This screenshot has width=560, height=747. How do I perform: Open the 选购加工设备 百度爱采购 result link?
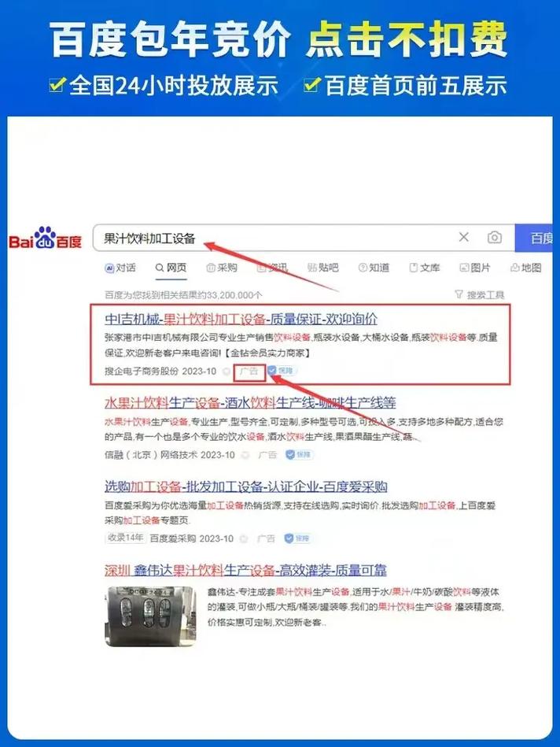coord(245,486)
